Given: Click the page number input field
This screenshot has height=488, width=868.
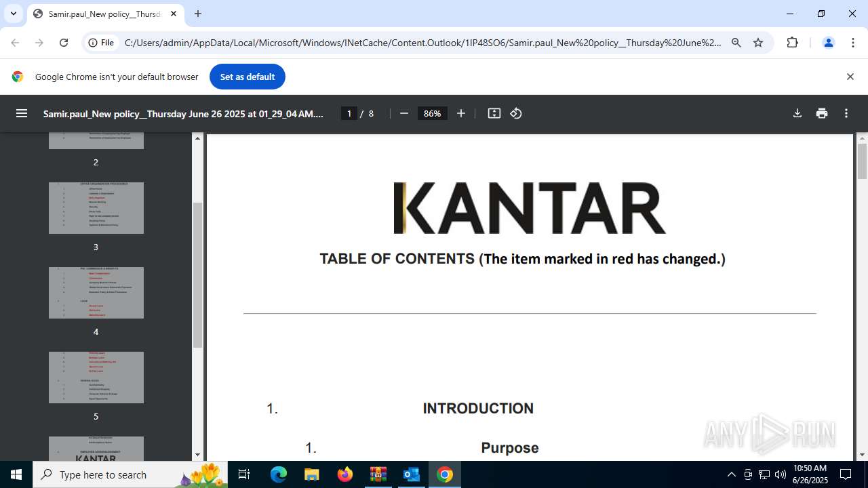Looking at the screenshot, I should tap(349, 113).
